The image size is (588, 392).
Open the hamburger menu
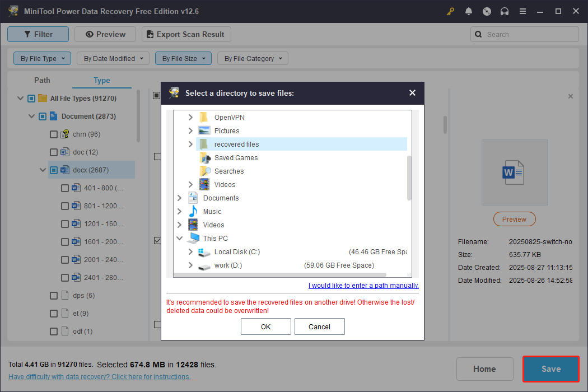(x=522, y=11)
